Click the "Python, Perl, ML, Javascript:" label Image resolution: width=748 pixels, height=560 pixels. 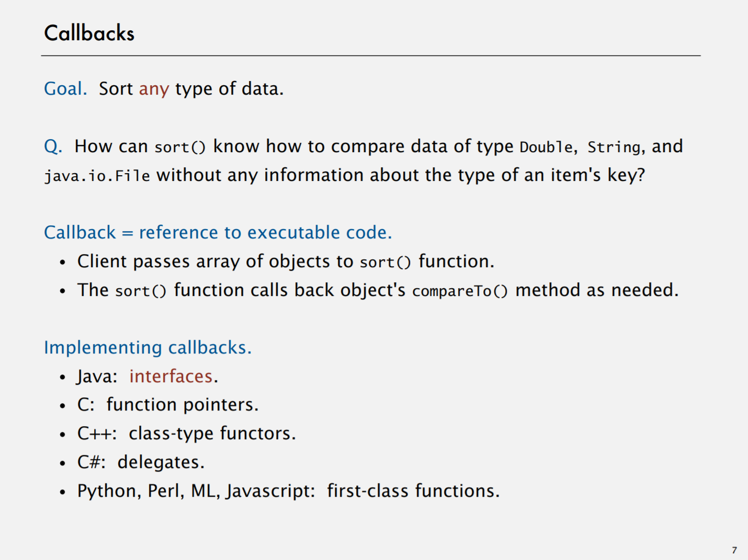pos(196,491)
